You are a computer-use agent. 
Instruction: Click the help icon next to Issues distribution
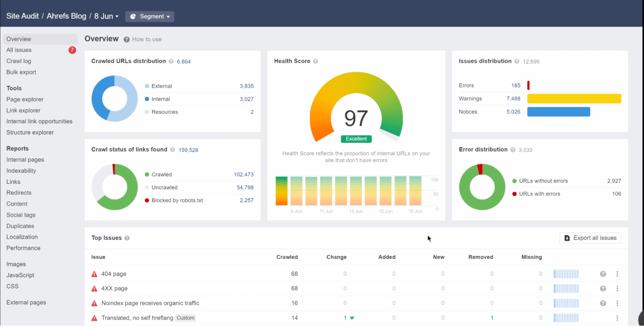click(x=517, y=61)
